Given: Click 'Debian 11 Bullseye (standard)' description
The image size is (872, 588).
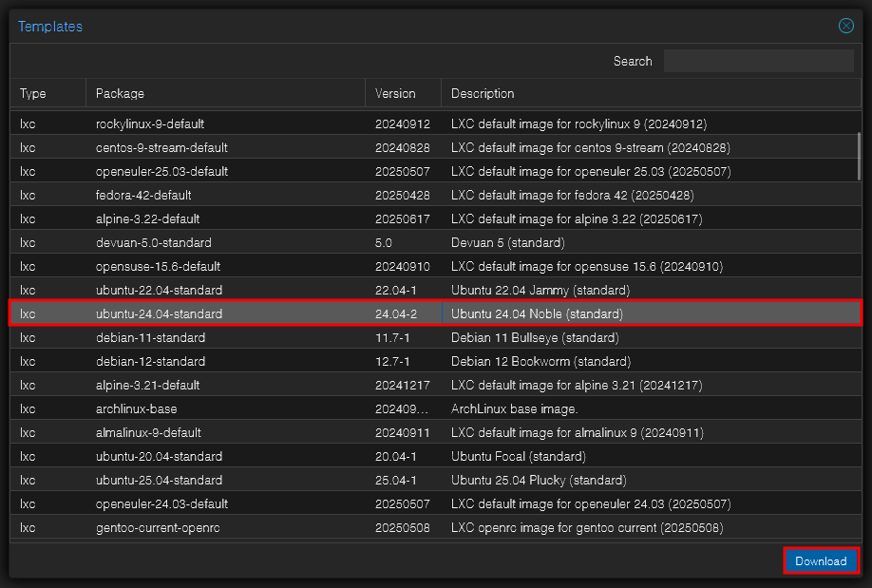Looking at the screenshot, I should (535, 337).
